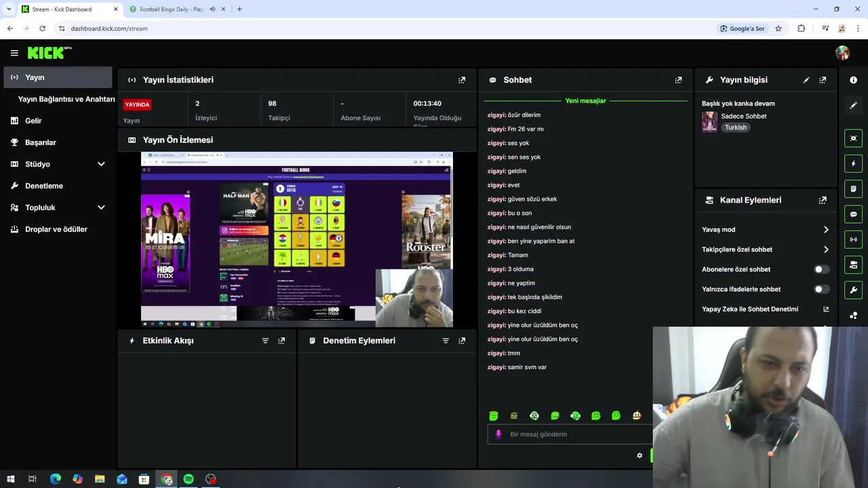Open the Chrome tab search dropdown
868x488 pixels.
coord(9,9)
